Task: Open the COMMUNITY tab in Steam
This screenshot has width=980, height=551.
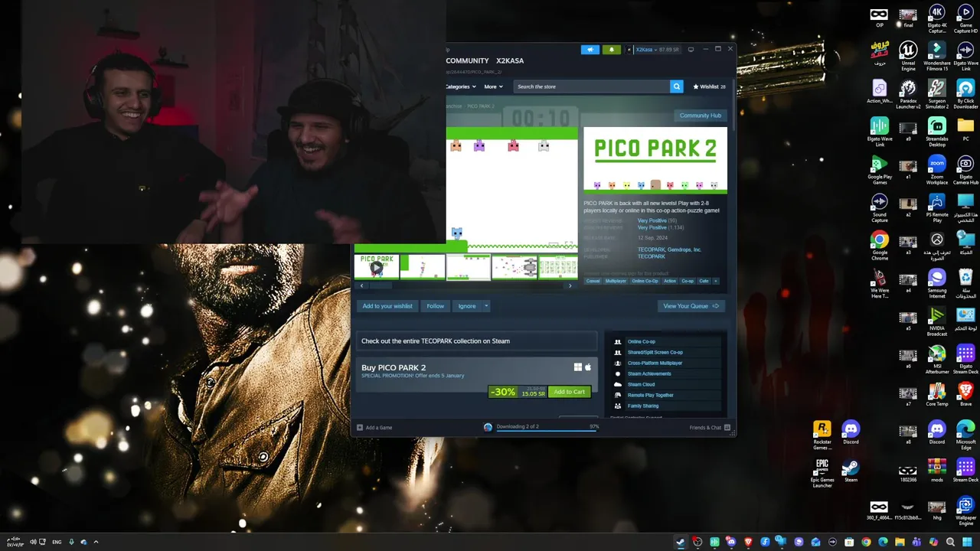Action: click(x=467, y=60)
